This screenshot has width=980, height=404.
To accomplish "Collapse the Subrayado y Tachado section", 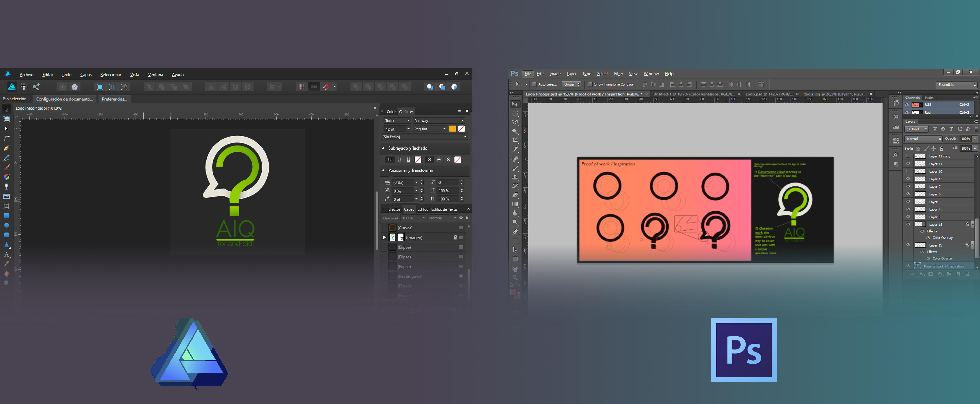I will [x=383, y=148].
